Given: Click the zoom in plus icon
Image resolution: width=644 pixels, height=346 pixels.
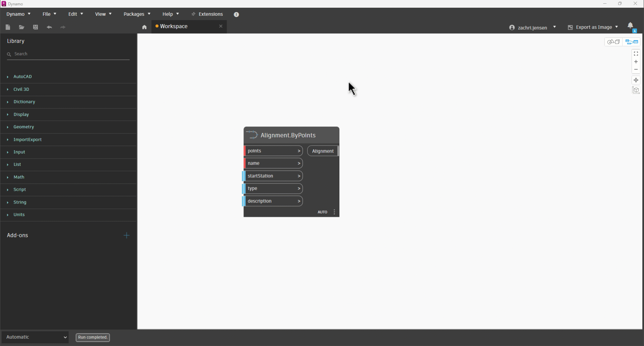Looking at the screenshot, I should [x=636, y=62].
